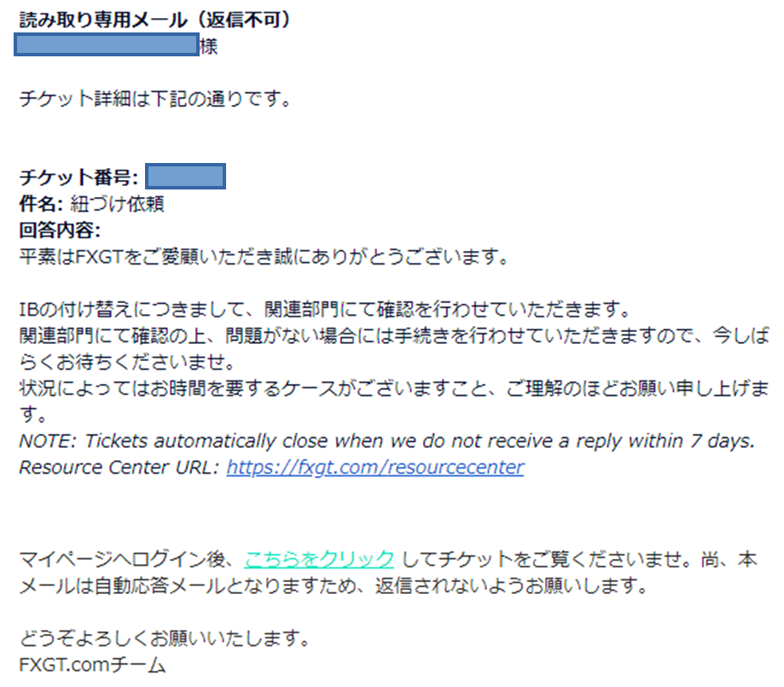Select the redacted recipient name box
This screenshot has width=784, height=687.
[x=107, y=45]
